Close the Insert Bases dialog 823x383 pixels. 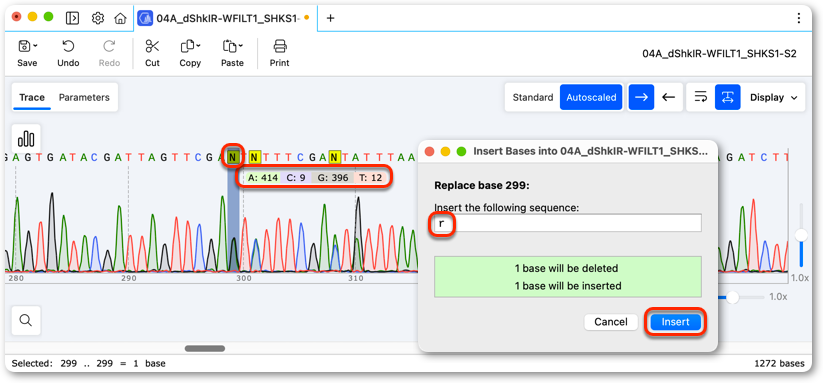pos(429,152)
